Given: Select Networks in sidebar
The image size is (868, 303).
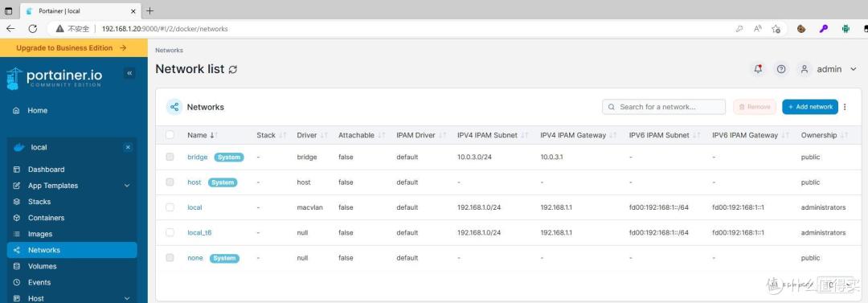Looking at the screenshot, I should (x=72, y=250).
